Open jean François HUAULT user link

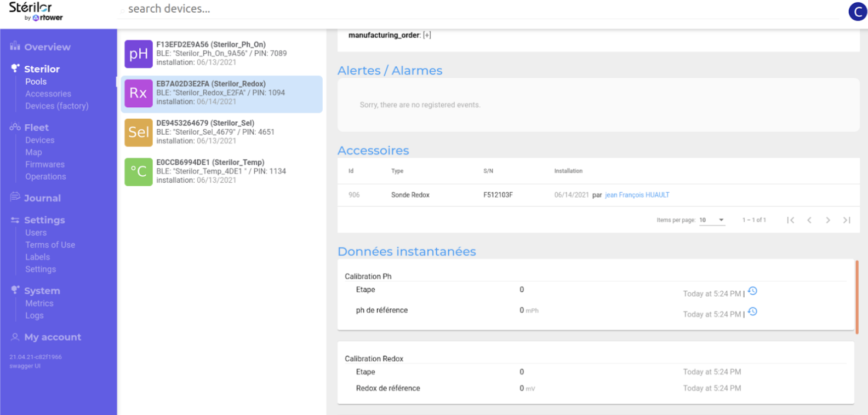(x=637, y=195)
